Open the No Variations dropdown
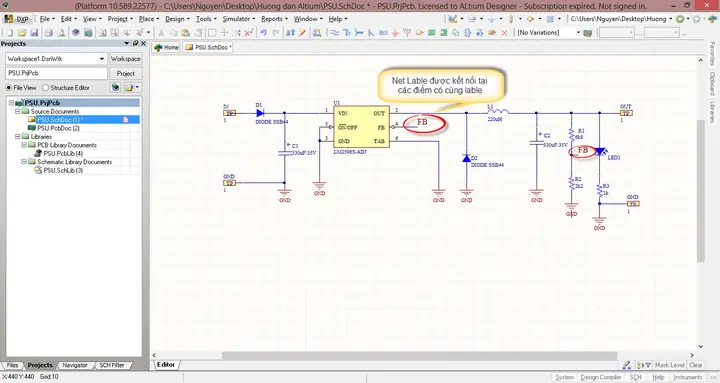 coord(578,33)
